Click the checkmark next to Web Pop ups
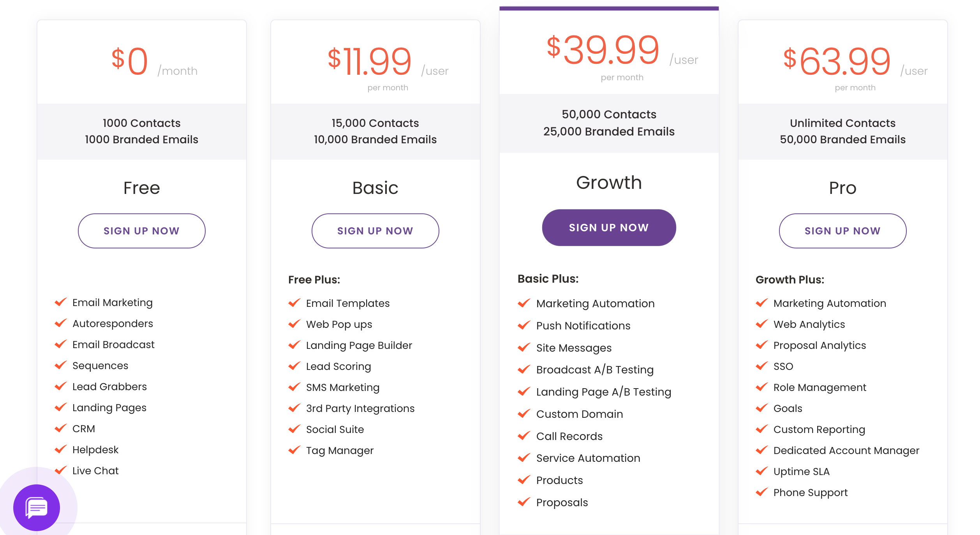The image size is (980, 535). point(294,324)
